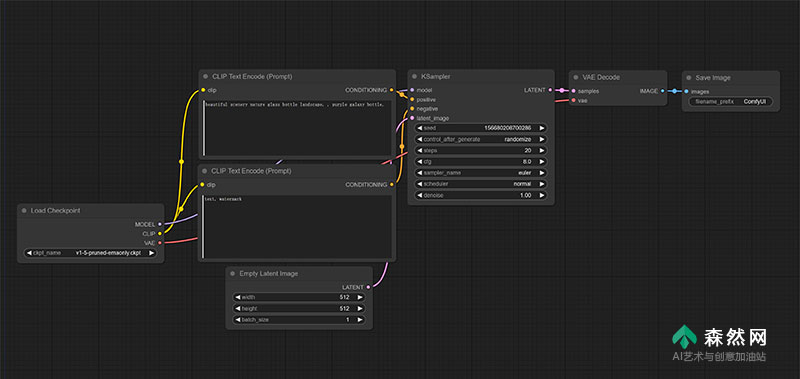This screenshot has width=800, height=379.
Task: Select next checkpoint with ckpt_name right arrow
Action: 152,252
